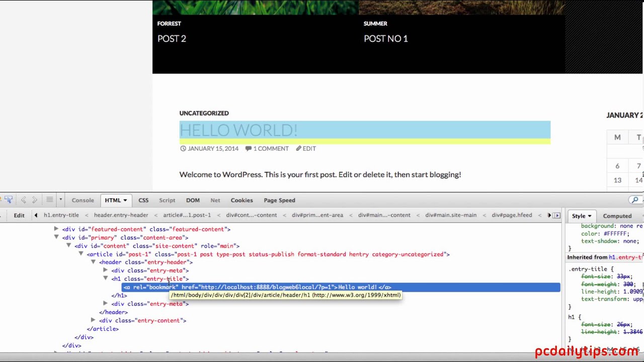644x362 pixels.
Task: Click the comment bubble icon
Action: click(248, 148)
